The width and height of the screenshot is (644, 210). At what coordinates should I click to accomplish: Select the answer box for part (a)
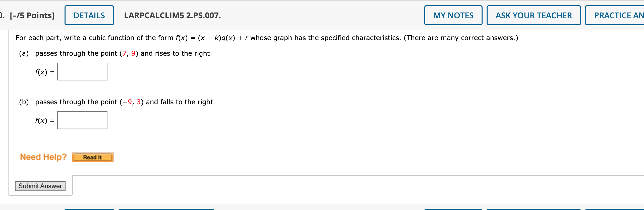(82, 71)
